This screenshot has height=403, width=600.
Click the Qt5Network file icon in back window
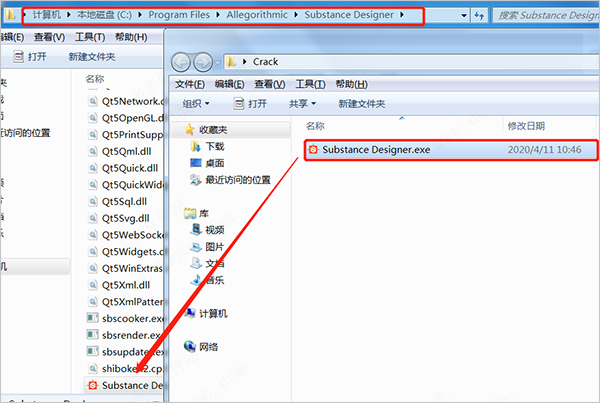tap(93, 101)
